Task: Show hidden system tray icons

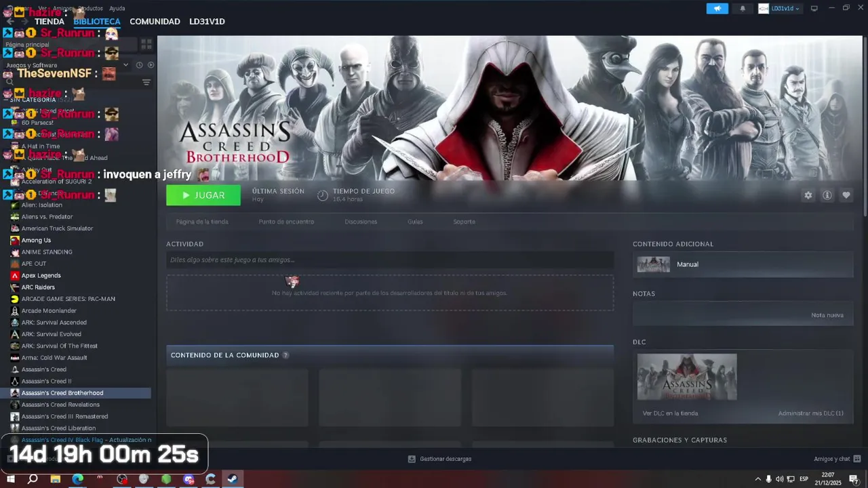Action: coord(758,479)
